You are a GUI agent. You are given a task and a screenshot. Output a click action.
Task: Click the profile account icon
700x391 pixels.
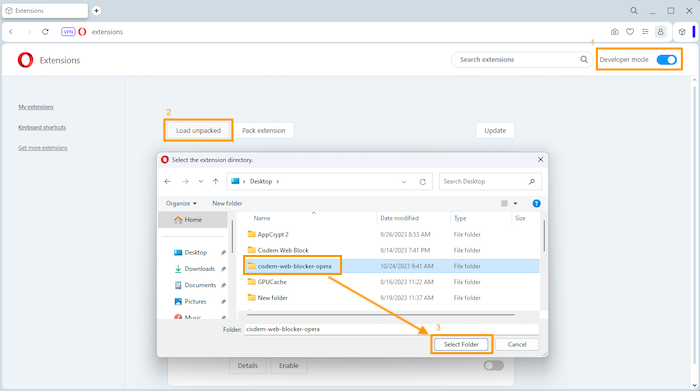[x=661, y=32]
